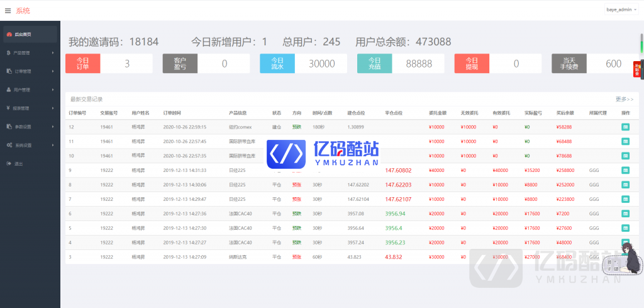Viewport: 644px width, 308px height.
Task: Click the red 今日订单 stat card
Action: tap(109, 64)
